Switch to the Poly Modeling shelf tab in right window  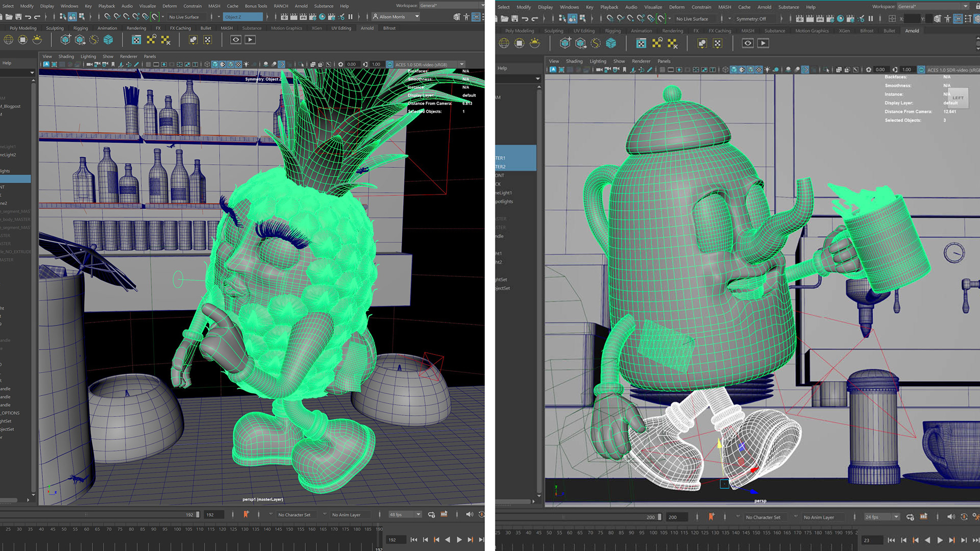coord(520,31)
